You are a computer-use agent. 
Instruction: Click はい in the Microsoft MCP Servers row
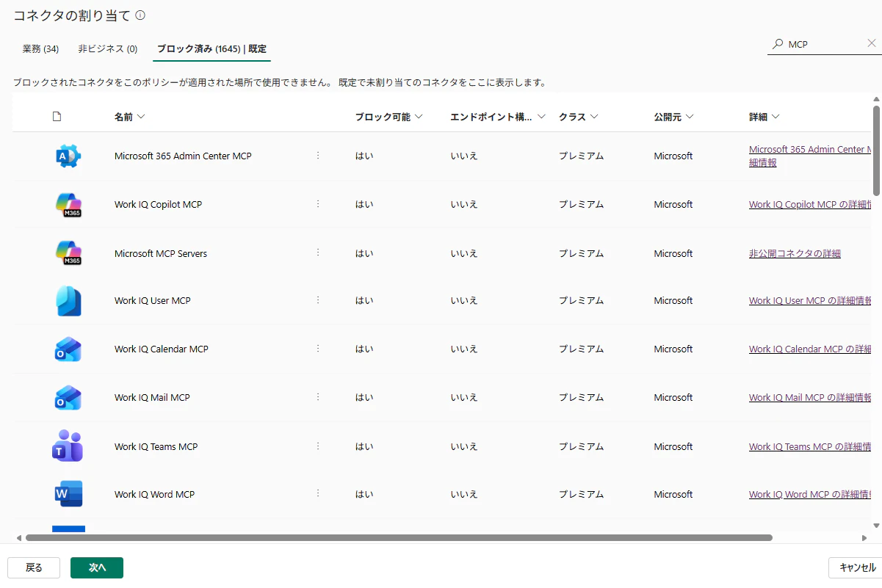coord(364,253)
